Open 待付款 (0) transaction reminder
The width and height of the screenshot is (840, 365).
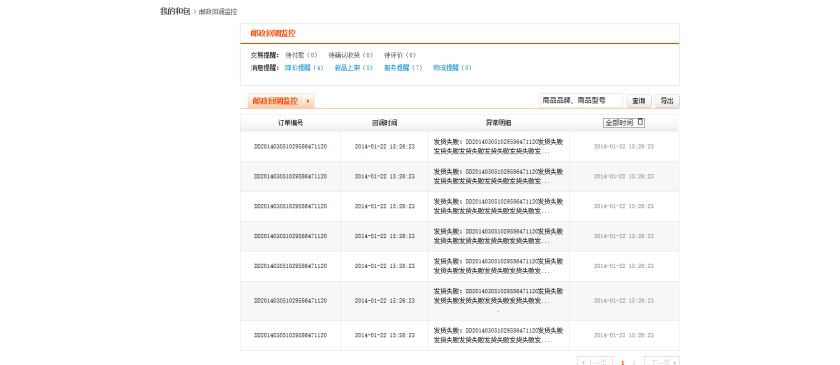click(x=302, y=55)
